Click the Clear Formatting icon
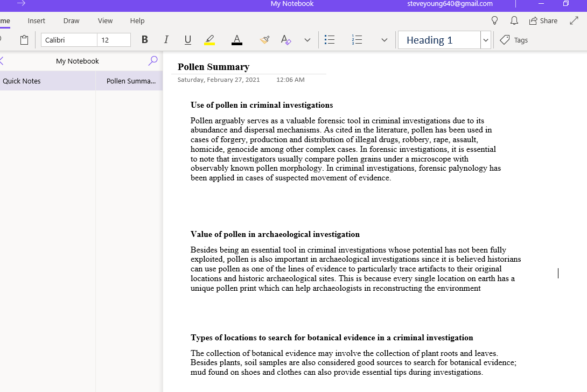The height and width of the screenshot is (392, 587). click(x=285, y=40)
